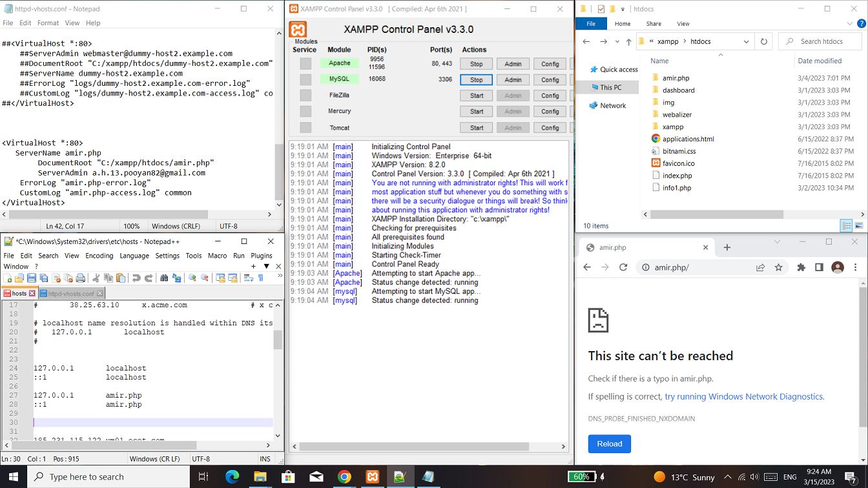Click the horizontal scrollbar of the XAMPP log

point(415,446)
